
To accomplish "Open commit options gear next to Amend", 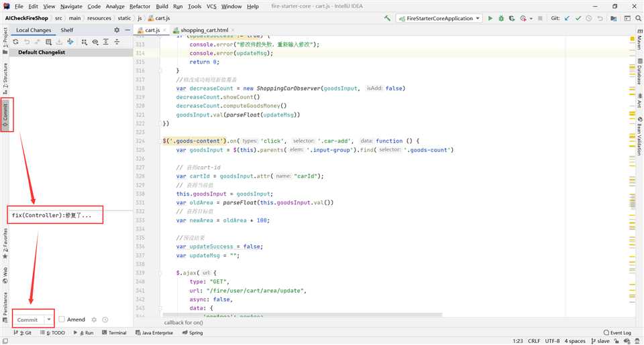I will tap(94, 320).
